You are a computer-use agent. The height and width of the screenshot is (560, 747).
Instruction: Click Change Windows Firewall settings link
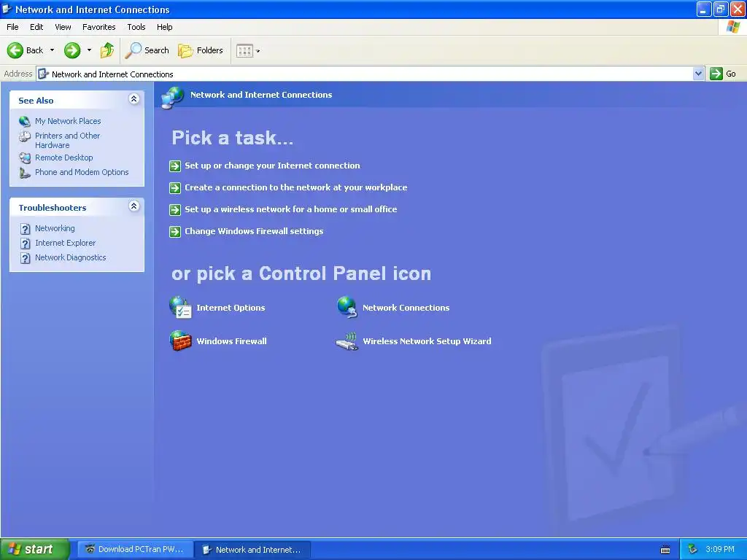tap(254, 231)
